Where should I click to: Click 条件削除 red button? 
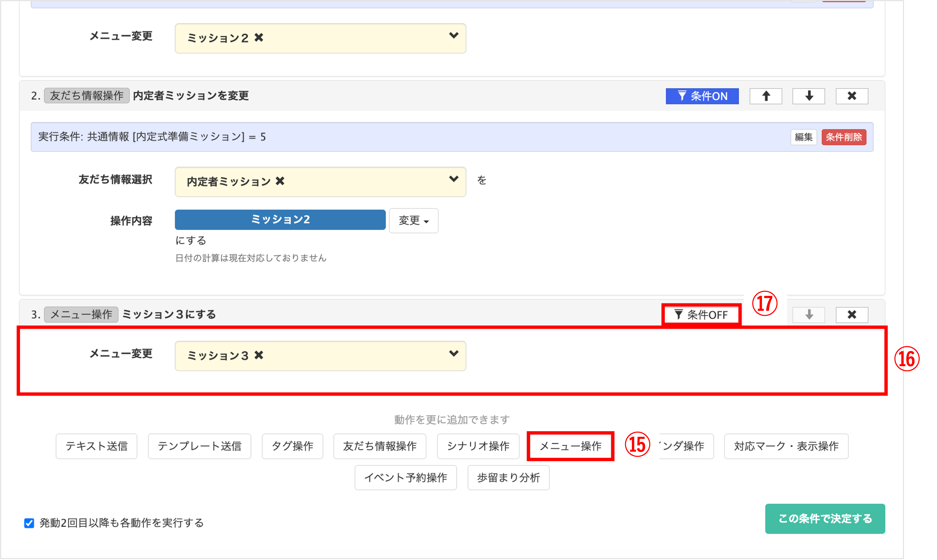[844, 137]
